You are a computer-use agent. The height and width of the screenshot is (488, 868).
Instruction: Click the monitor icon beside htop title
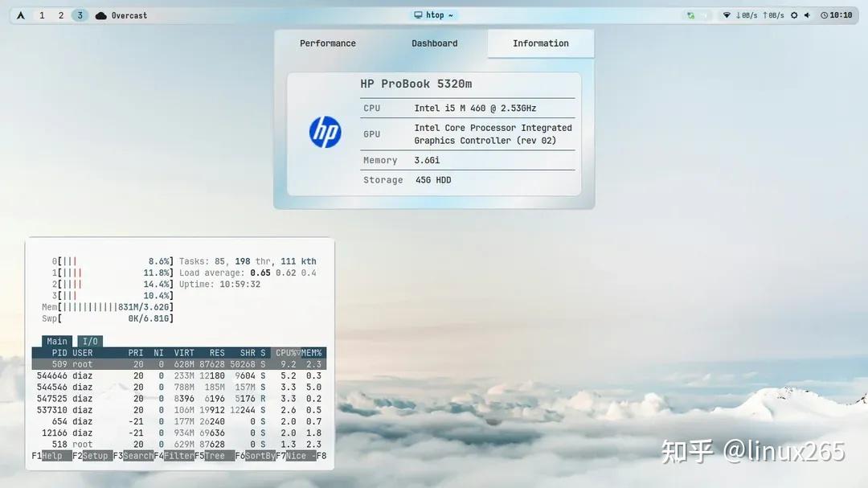coord(418,15)
